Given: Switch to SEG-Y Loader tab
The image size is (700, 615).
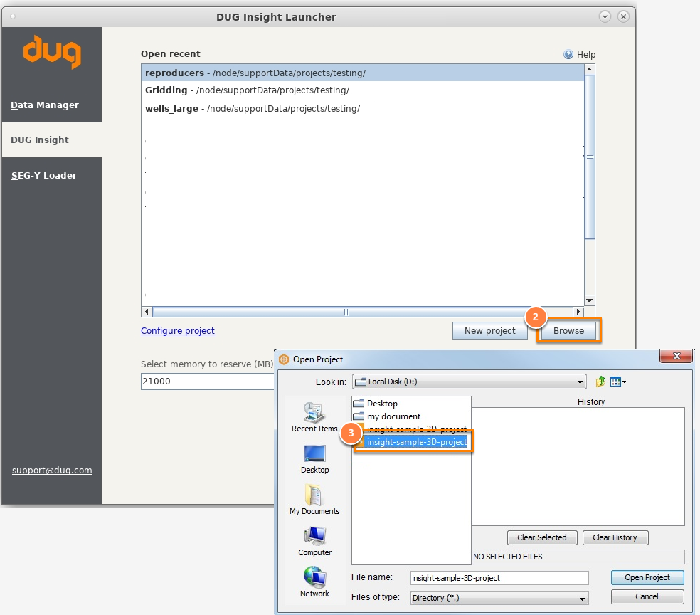Looking at the screenshot, I should (52, 176).
